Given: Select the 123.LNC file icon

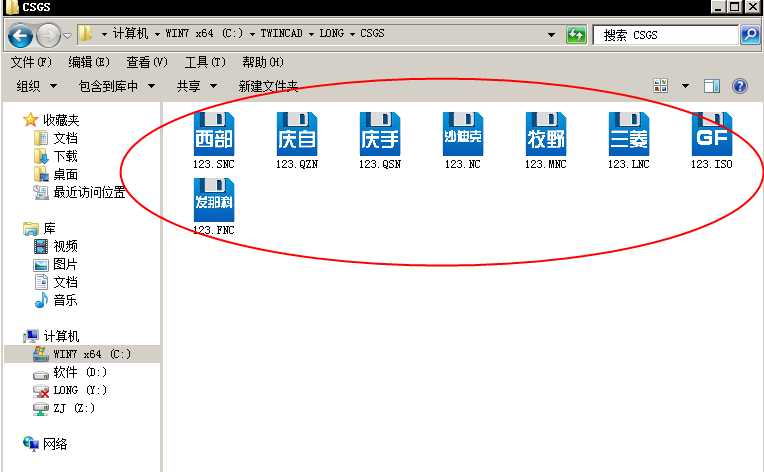Looking at the screenshot, I should (x=629, y=134).
